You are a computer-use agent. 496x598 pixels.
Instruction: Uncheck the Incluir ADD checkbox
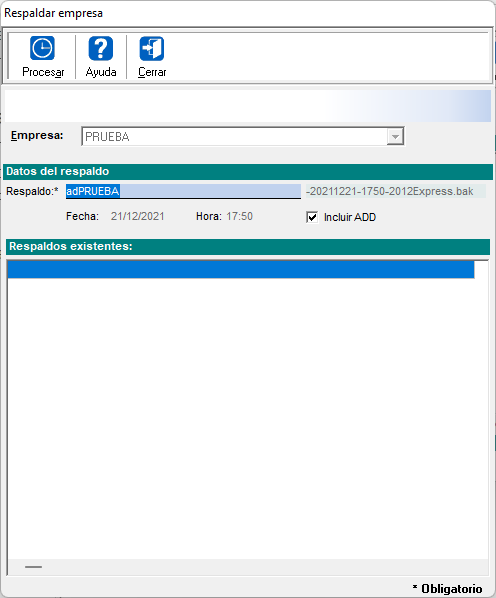[x=312, y=217]
